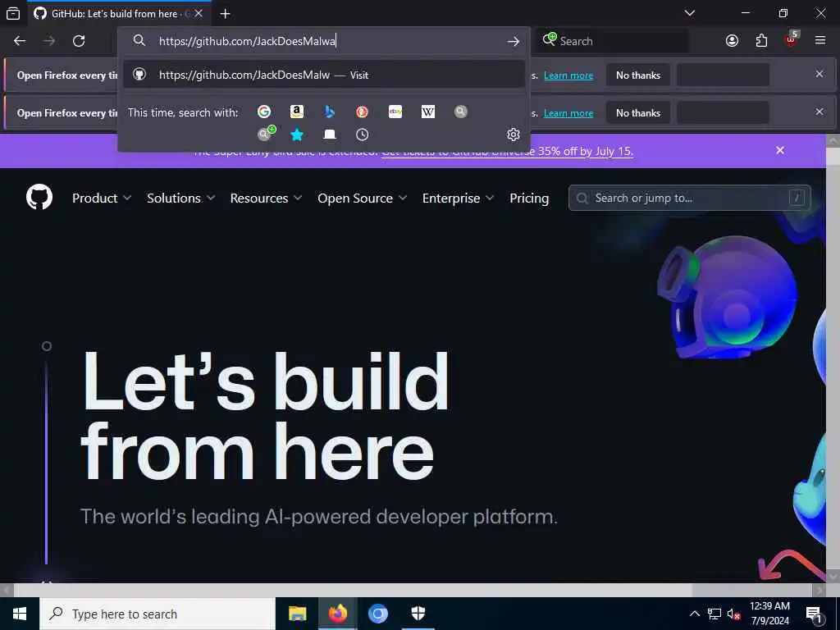The width and height of the screenshot is (840, 630).
Task: Open Firefox application menu
Action: (820, 41)
